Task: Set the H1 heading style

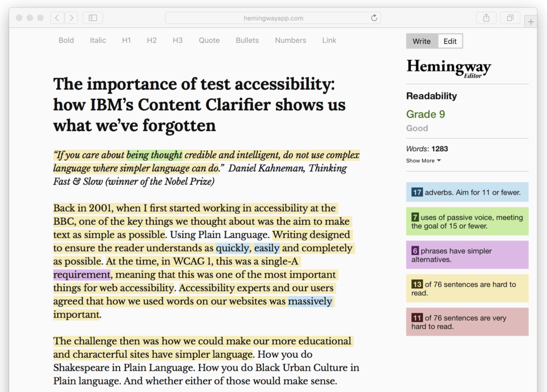Action: pos(126,41)
